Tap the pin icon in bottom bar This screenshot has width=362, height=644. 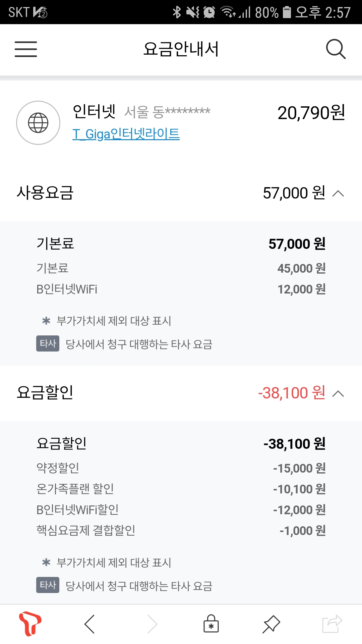coord(271,624)
